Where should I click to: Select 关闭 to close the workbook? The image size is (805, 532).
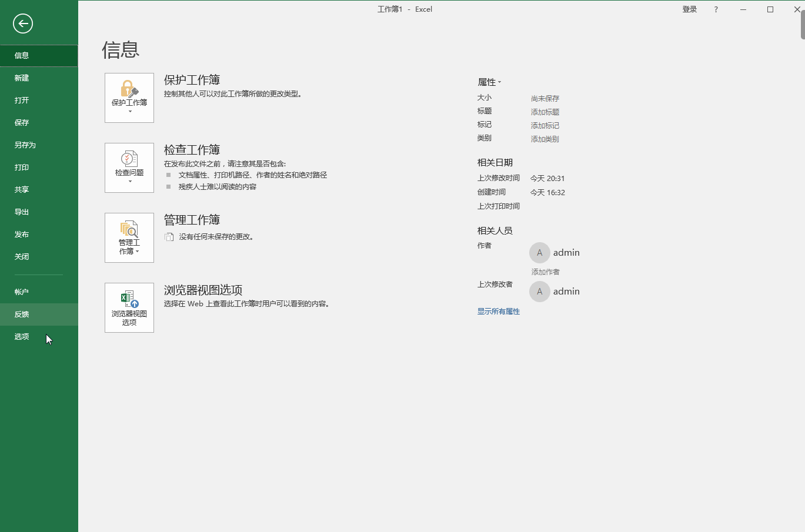tap(39, 256)
